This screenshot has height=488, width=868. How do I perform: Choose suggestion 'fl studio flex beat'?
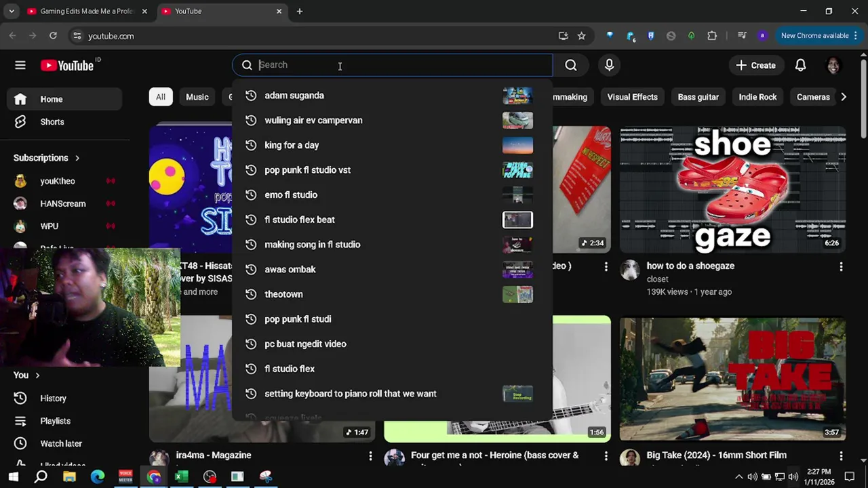(x=392, y=220)
